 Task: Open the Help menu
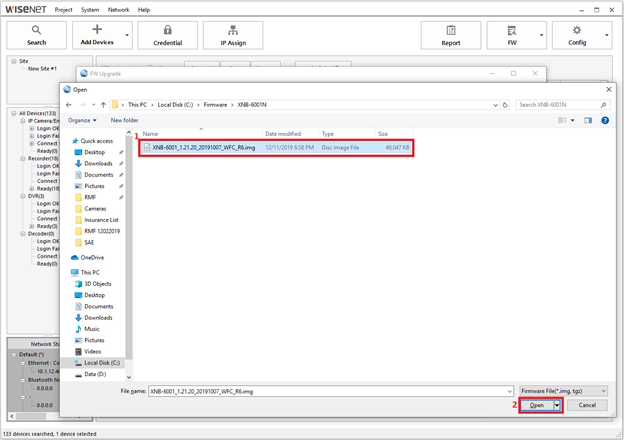(x=144, y=10)
